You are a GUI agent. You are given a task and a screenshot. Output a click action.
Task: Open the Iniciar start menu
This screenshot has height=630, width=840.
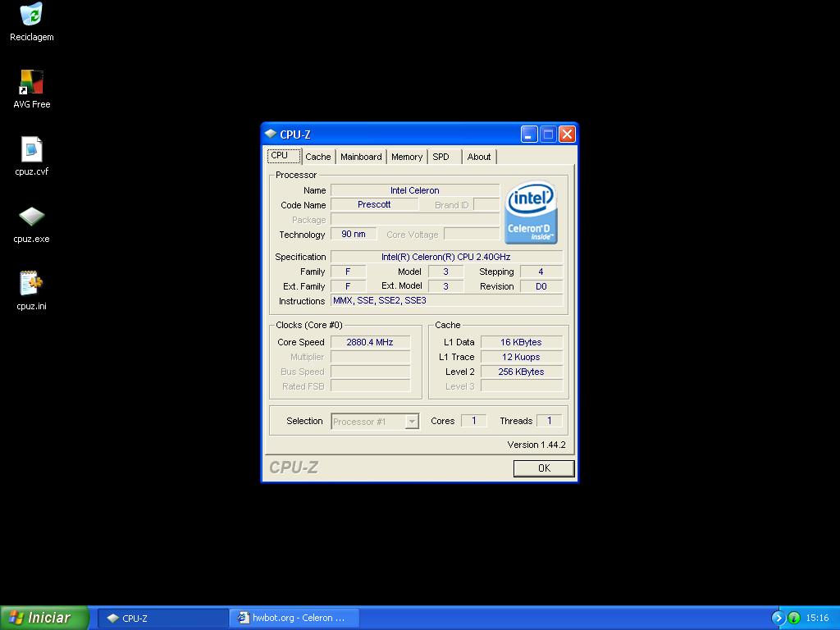[x=44, y=619]
